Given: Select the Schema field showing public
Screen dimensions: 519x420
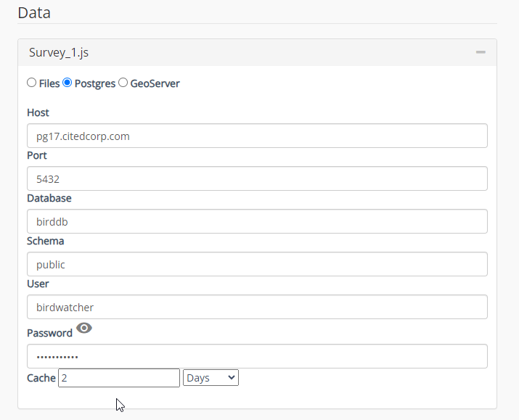Looking at the screenshot, I should (x=257, y=264).
